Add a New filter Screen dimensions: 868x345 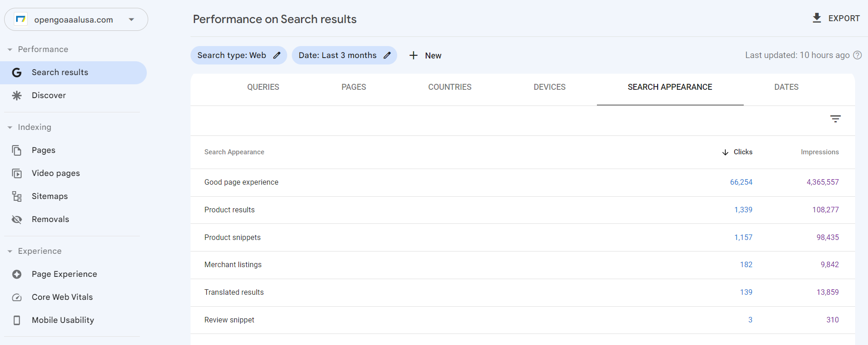coord(425,55)
